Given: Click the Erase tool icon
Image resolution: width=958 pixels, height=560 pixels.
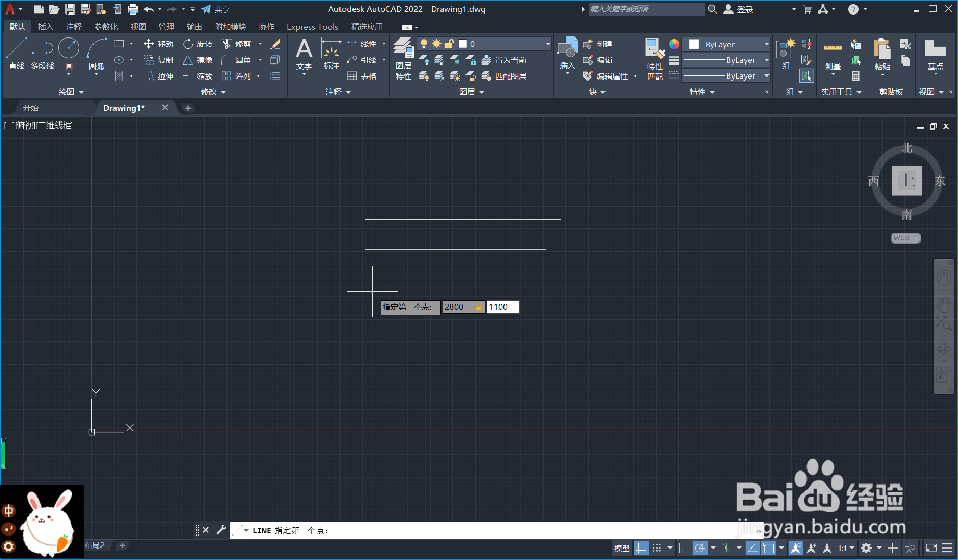Looking at the screenshot, I should pyautogui.click(x=275, y=44).
